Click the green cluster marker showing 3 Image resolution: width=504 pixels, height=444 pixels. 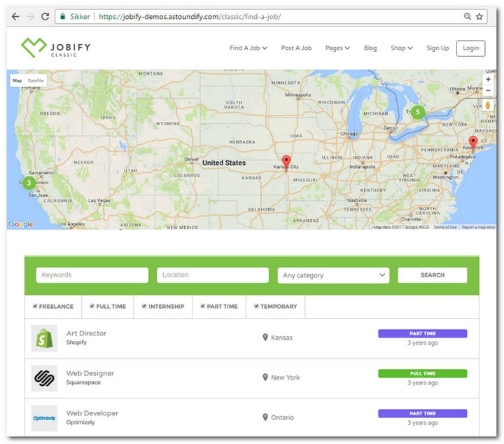pos(28,183)
